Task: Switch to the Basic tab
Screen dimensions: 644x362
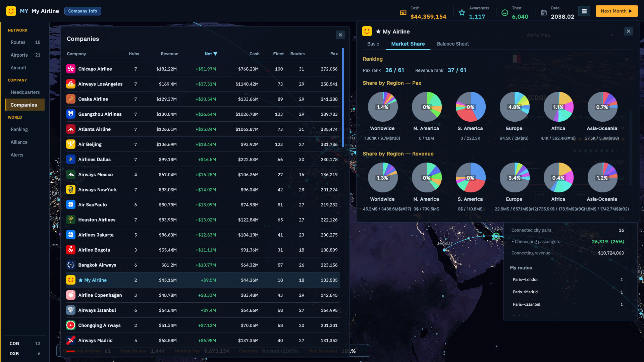Action: coord(373,44)
